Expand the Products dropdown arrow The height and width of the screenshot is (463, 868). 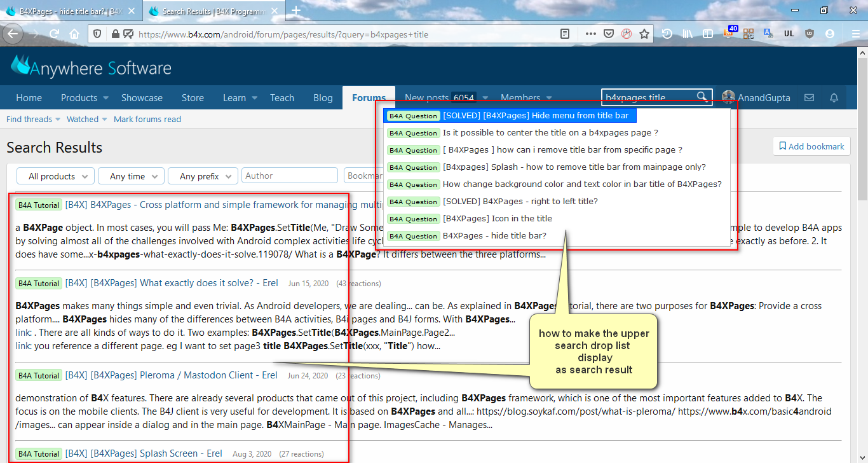(x=105, y=98)
